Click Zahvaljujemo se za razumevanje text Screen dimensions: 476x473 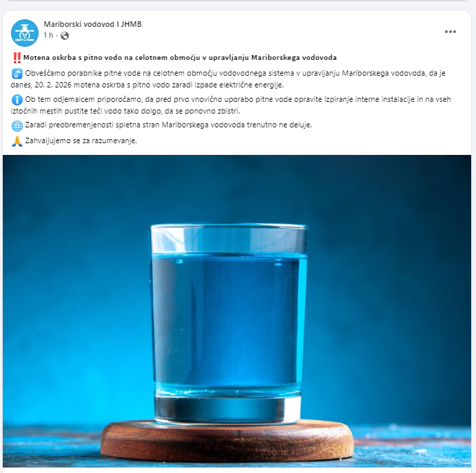click(x=81, y=140)
